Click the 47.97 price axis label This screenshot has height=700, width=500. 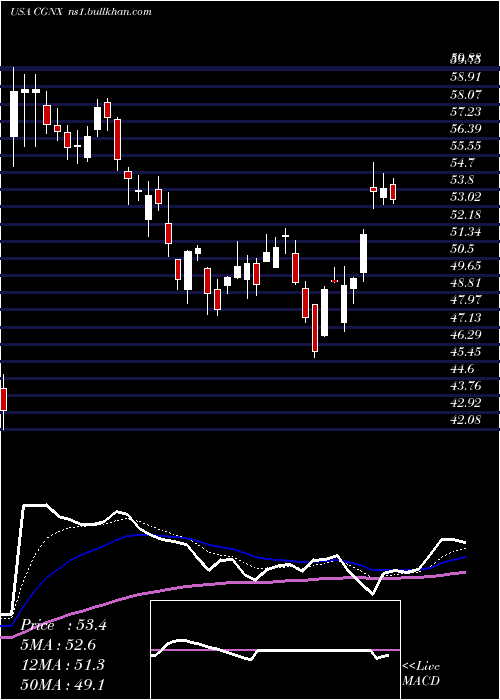pos(466,300)
